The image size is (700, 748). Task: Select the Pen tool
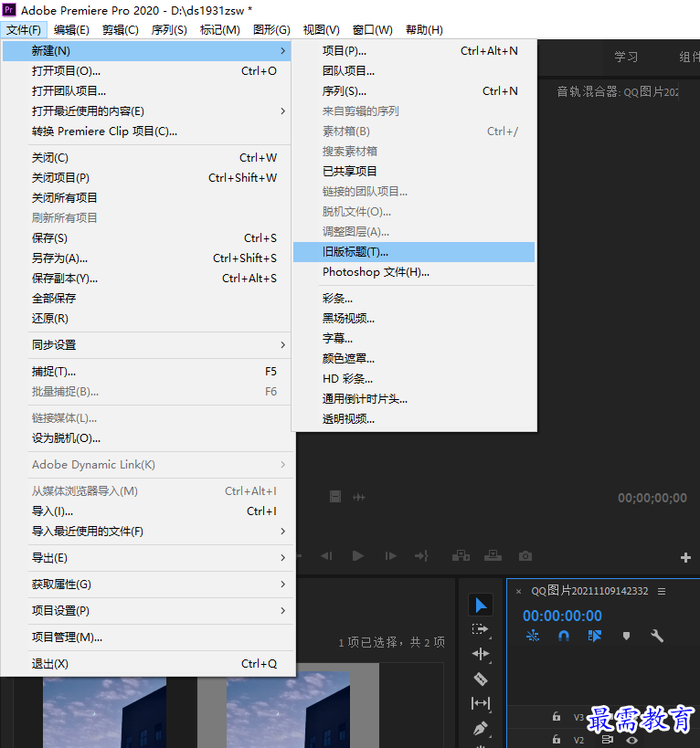pos(481,728)
